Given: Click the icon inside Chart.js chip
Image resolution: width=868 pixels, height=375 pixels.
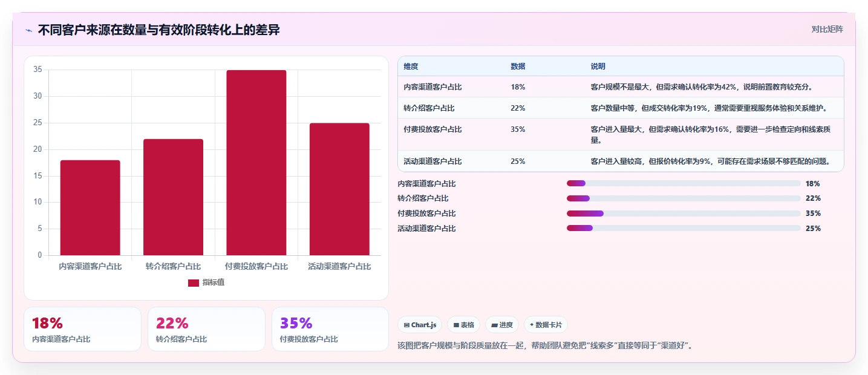Looking at the screenshot, I should click(406, 325).
